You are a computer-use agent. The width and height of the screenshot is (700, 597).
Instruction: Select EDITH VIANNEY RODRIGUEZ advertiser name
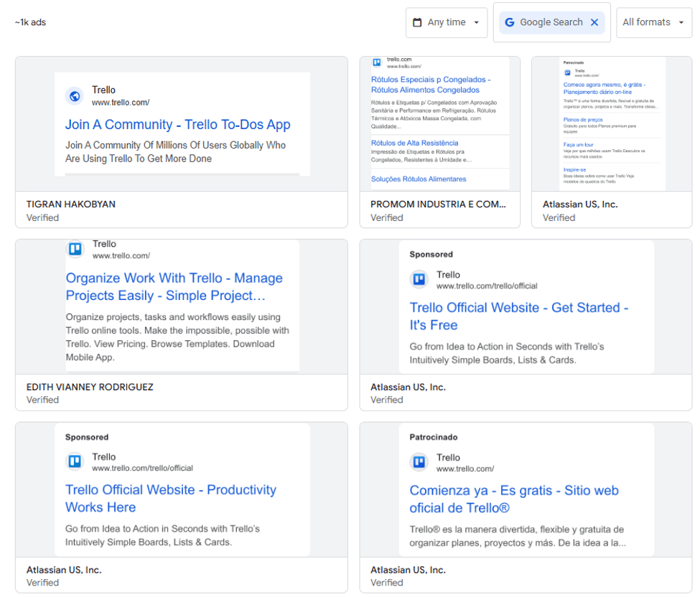(x=90, y=387)
